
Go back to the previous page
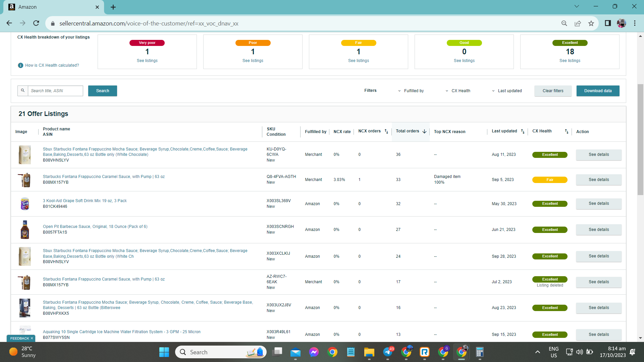click(x=9, y=23)
